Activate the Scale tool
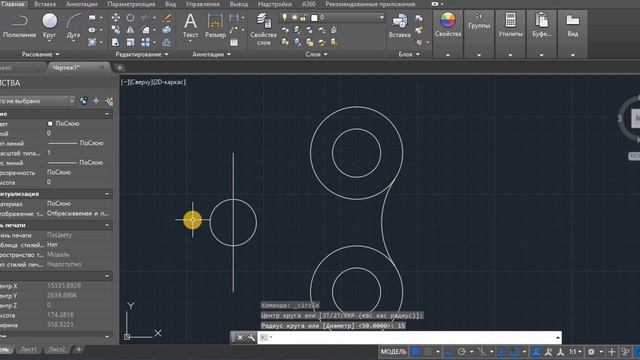 tap(130, 42)
